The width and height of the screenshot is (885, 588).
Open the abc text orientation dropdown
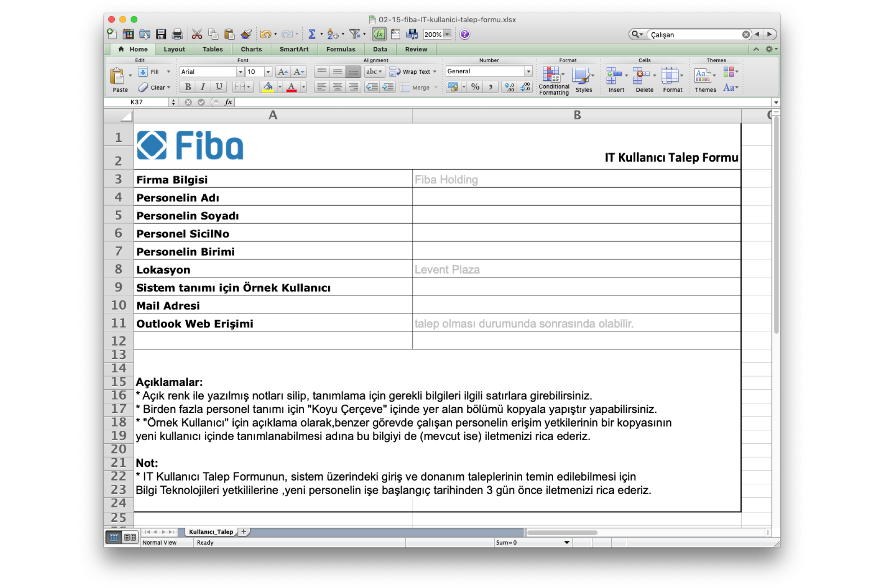(x=374, y=71)
